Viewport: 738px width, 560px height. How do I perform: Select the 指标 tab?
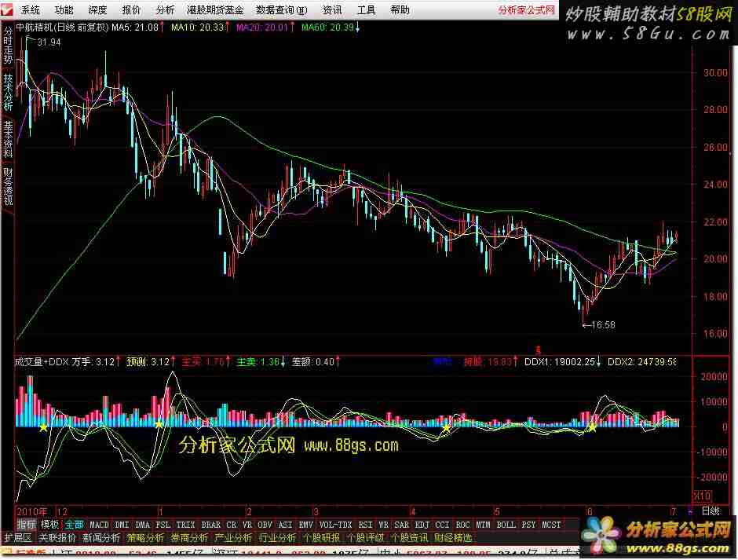point(26,524)
